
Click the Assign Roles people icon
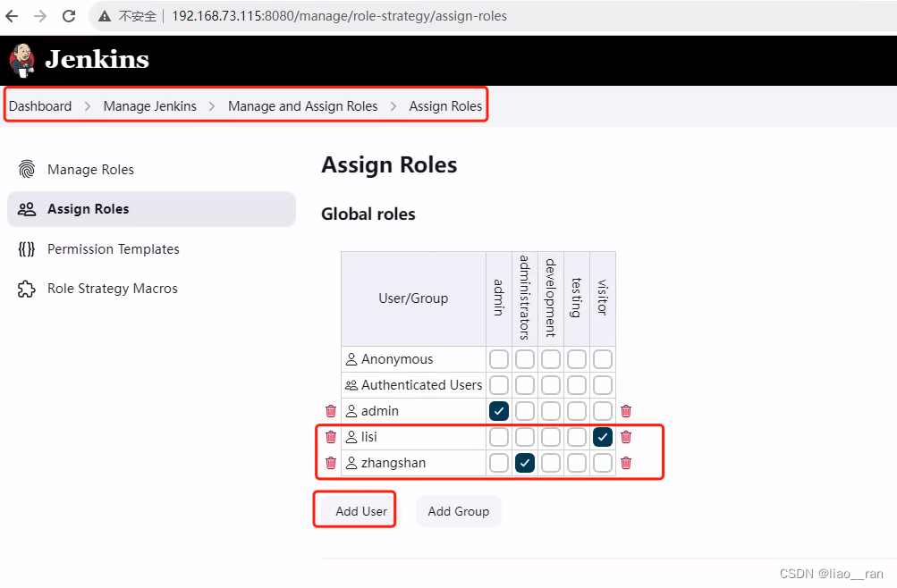point(26,209)
